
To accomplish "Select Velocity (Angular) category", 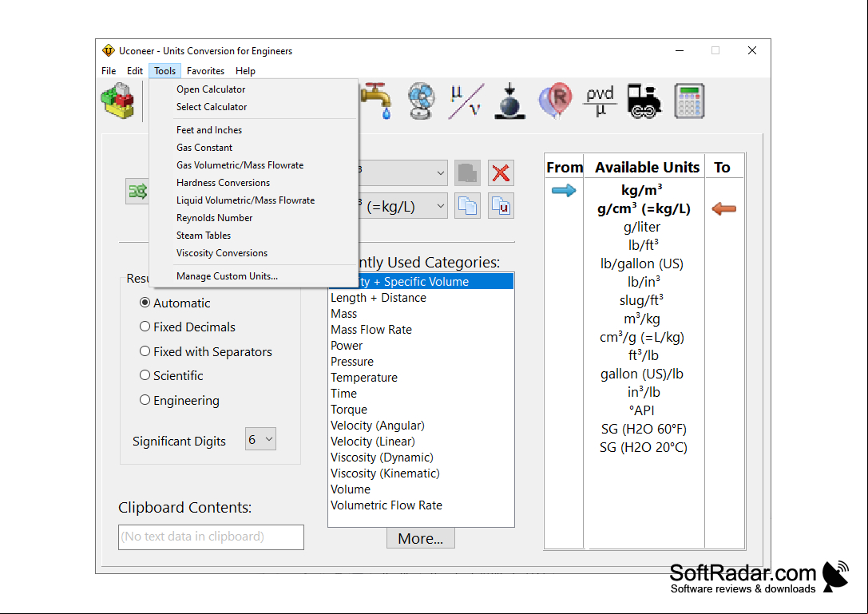I will tap(421, 426).
